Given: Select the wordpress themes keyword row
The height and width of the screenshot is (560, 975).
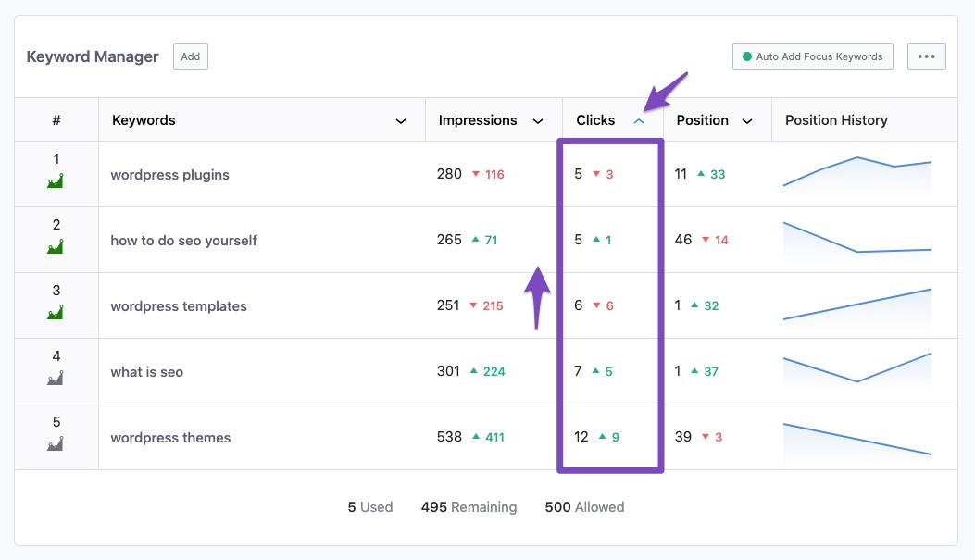Looking at the screenshot, I should (x=170, y=438).
